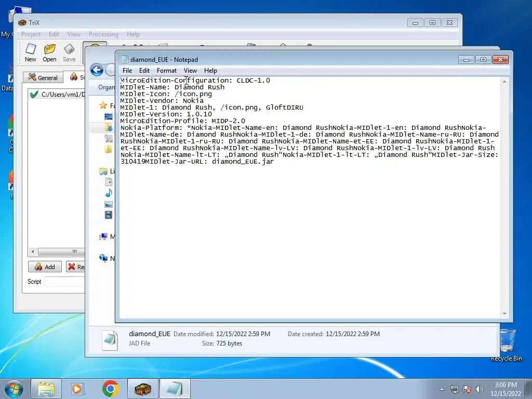Viewport: 532px width, 399px height.
Task: Click the diamond_EUE JAD file icon in details pane
Action: point(110,340)
